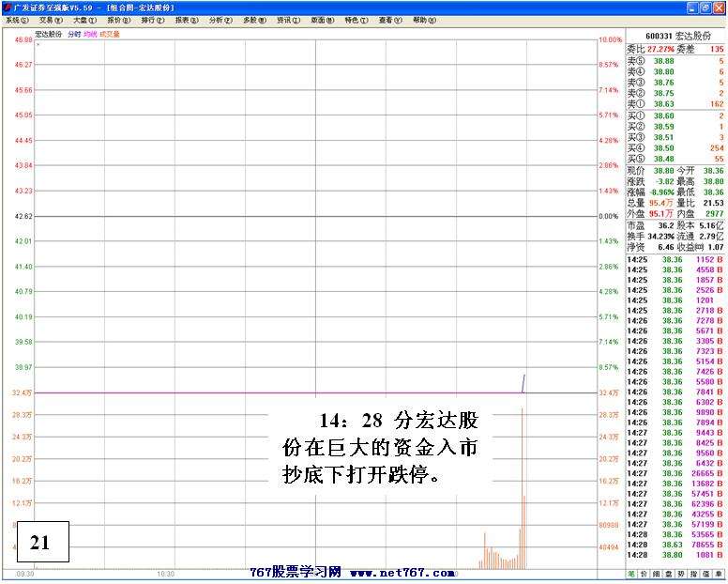
Task: Open the 版面 menu
Action: point(323,21)
